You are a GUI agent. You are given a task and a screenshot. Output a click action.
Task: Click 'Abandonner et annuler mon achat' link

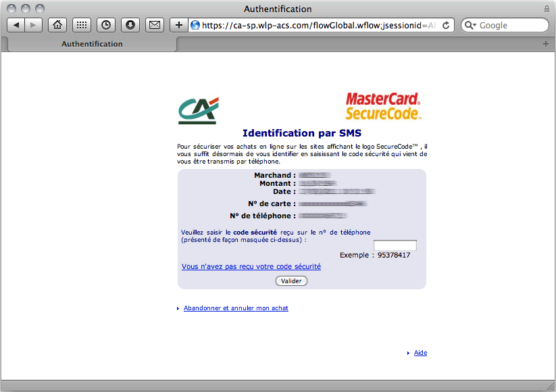click(236, 308)
